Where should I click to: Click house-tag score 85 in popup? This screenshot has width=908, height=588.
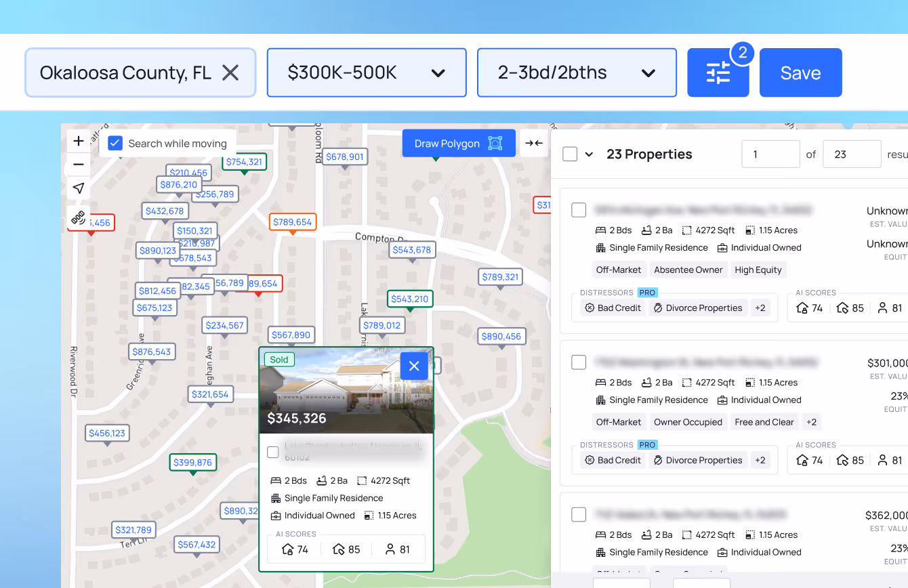pyautogui.click(x=346, y=549)
